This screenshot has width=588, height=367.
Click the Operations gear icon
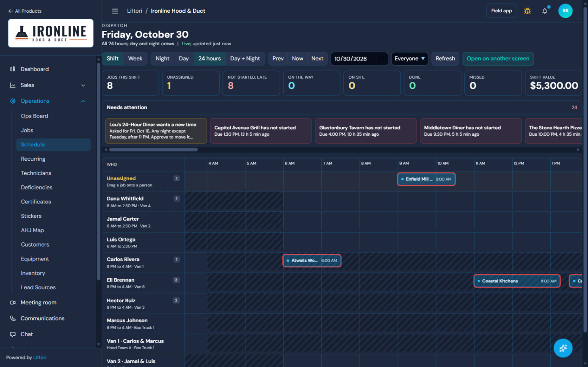point(13,101)
